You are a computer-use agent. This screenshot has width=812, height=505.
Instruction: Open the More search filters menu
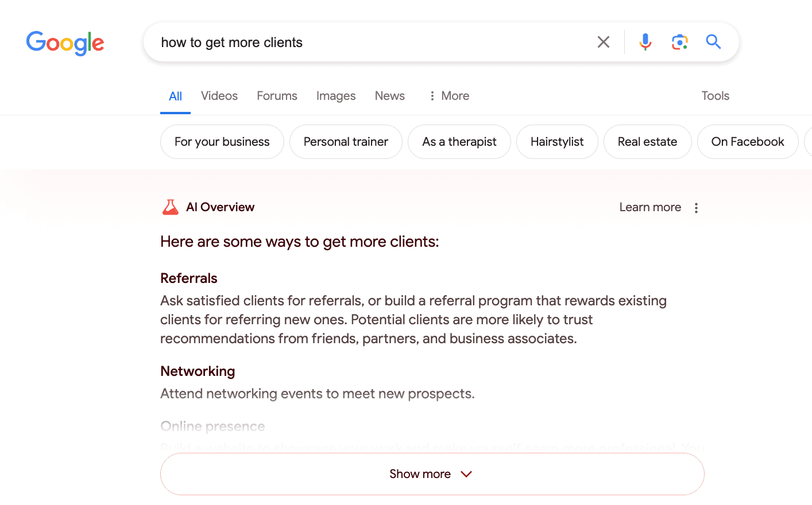(x=448, y=96)
